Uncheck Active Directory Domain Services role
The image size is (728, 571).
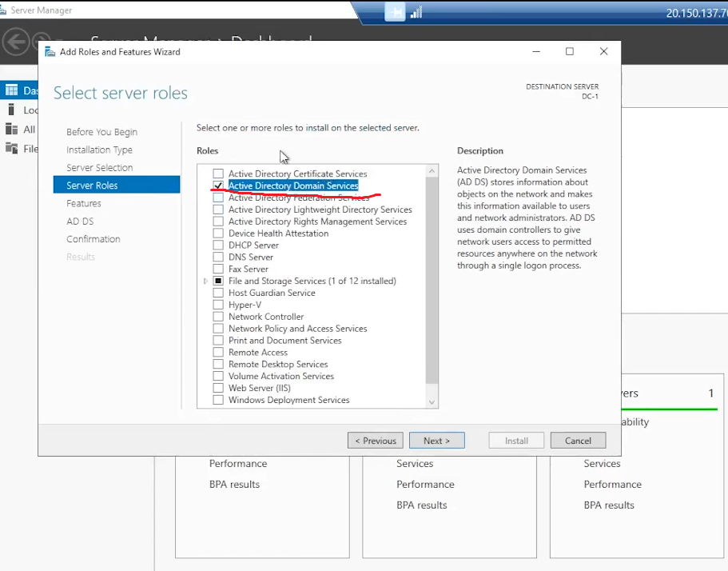point(217,186)
